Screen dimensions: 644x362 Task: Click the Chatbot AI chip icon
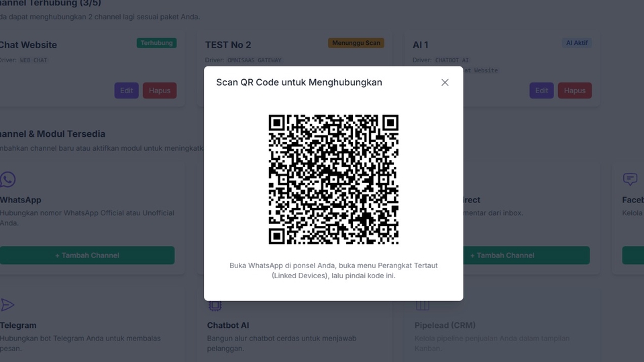point(215,305)
